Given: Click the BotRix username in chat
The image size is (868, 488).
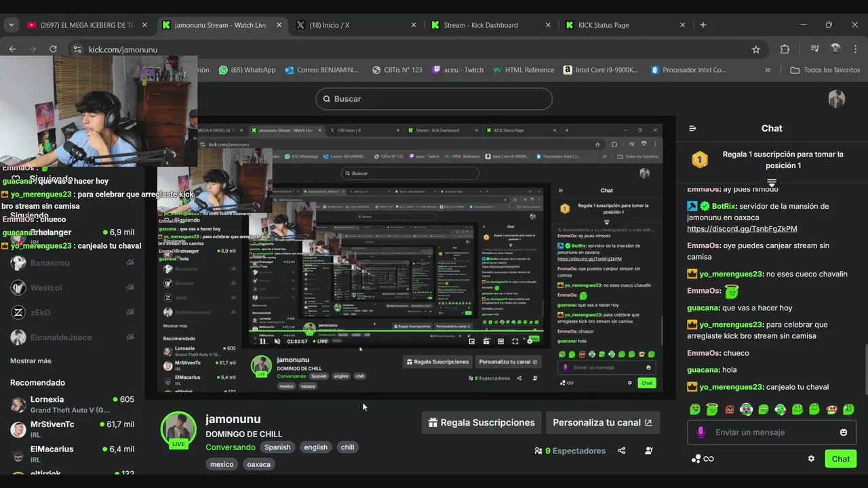Looking at the screenshot, I should click(x=724, y=206).
